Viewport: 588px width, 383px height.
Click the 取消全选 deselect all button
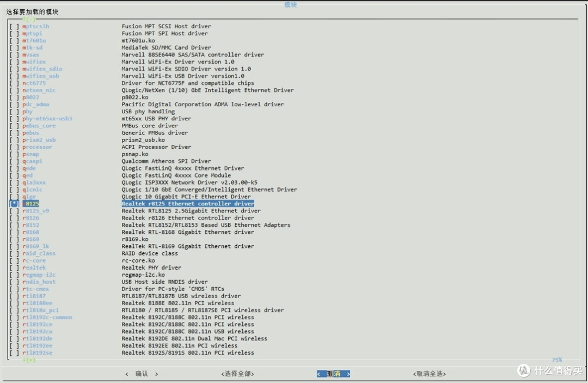click(x=430, y=374)
